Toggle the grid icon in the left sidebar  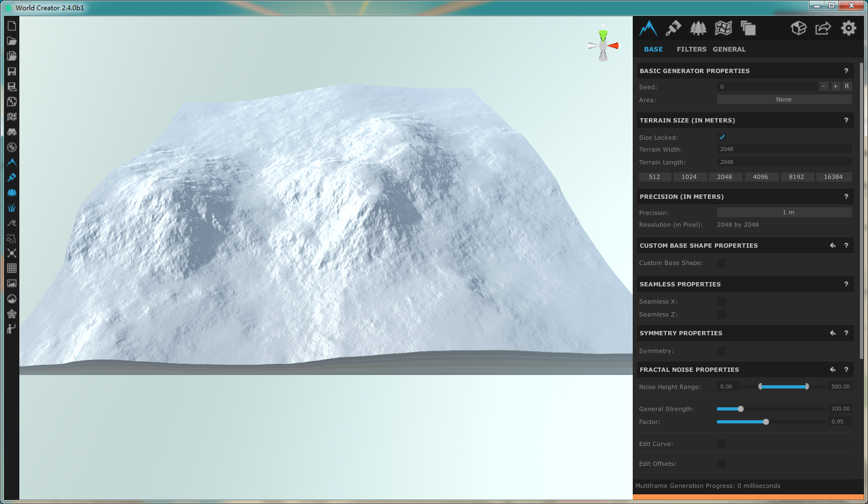pyautogui.click(x=12, y=268)
